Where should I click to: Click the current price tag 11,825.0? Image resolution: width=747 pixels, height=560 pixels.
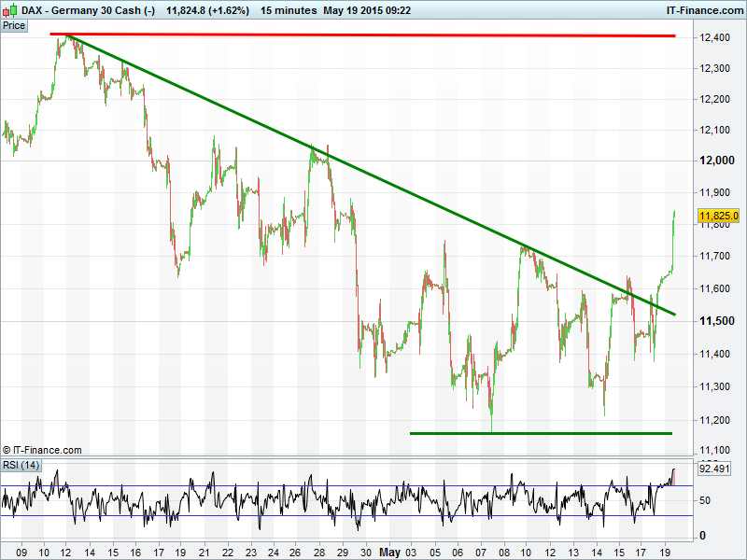tap(717, 216)
